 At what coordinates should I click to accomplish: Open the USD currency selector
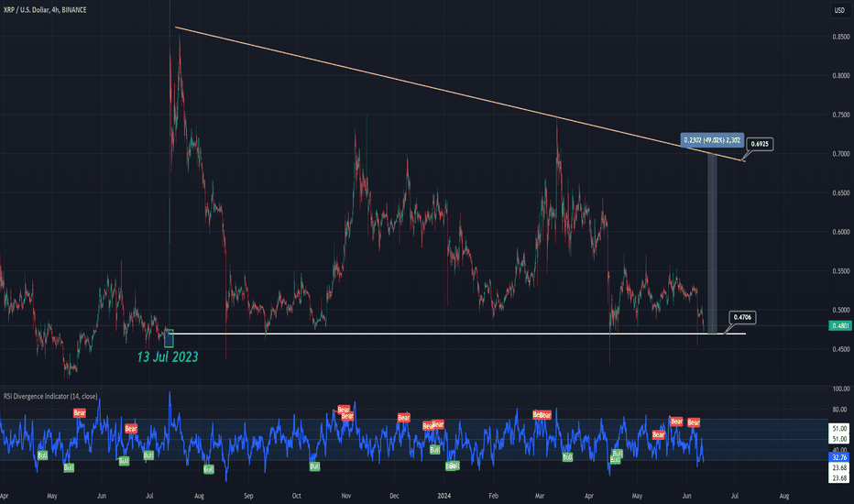tap(839, 10)
